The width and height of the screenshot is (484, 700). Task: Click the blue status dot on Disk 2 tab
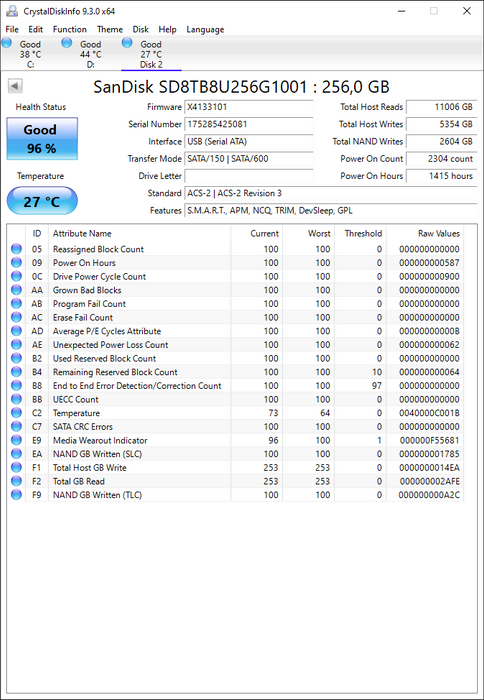point(127,43)
